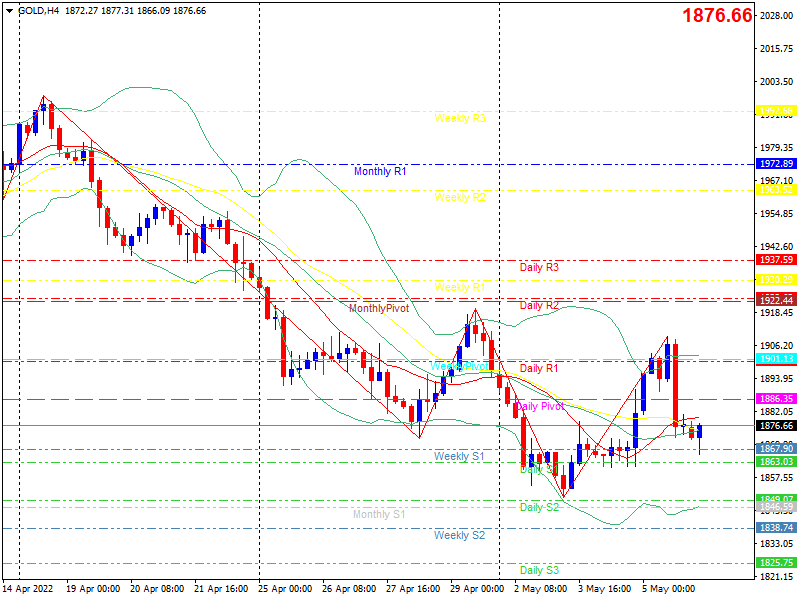Click the 1937.59 red price tag
The width and height of the screenshot is (800, 600).
(776, 260)
